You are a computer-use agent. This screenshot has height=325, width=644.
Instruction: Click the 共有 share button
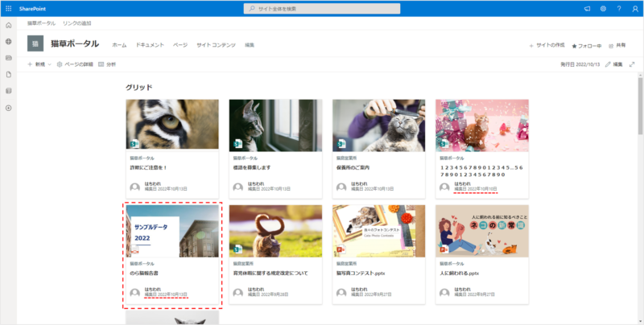[617, 45]
